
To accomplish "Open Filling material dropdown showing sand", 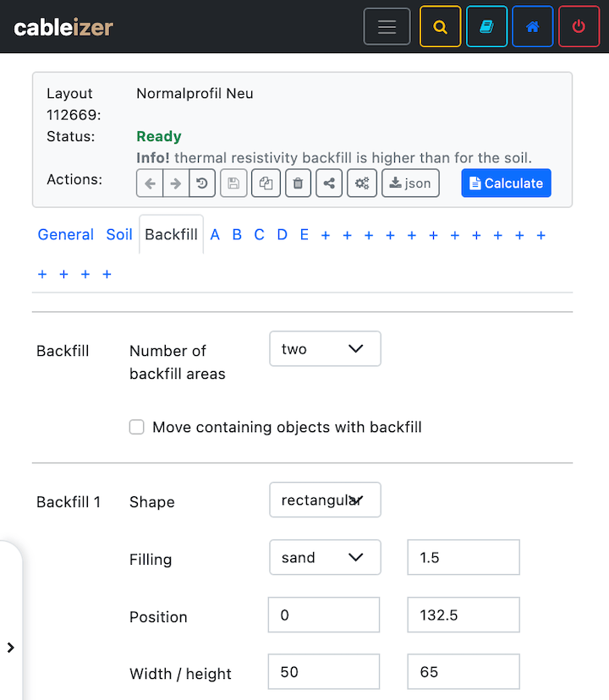I will (326, 557).
